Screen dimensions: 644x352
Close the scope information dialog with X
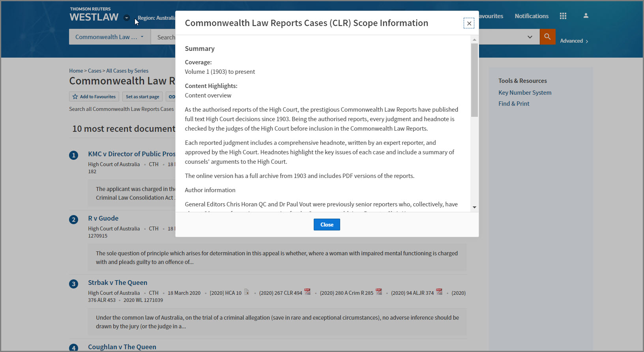pos(469,23)
